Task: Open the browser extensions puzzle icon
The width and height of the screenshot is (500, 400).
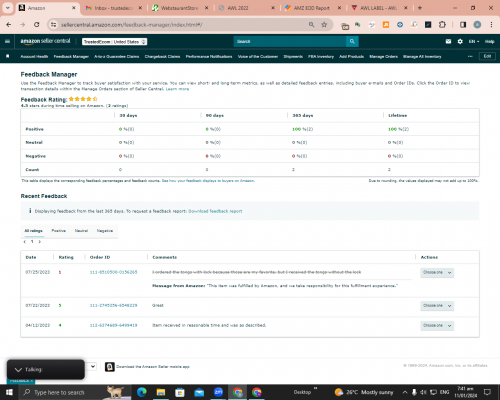Action: (442, 25)
